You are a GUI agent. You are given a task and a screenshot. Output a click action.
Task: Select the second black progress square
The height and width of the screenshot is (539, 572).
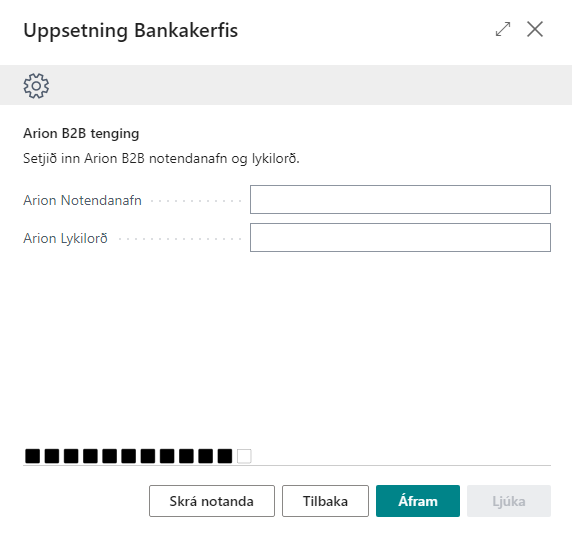[52, 456]
